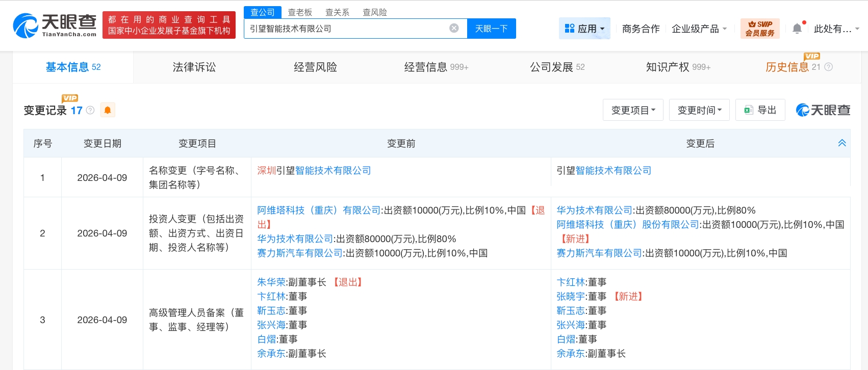This screenshot has width=868, height=370.
Task: Click the orange change-record alert bell
Action: tap(108, 110)
